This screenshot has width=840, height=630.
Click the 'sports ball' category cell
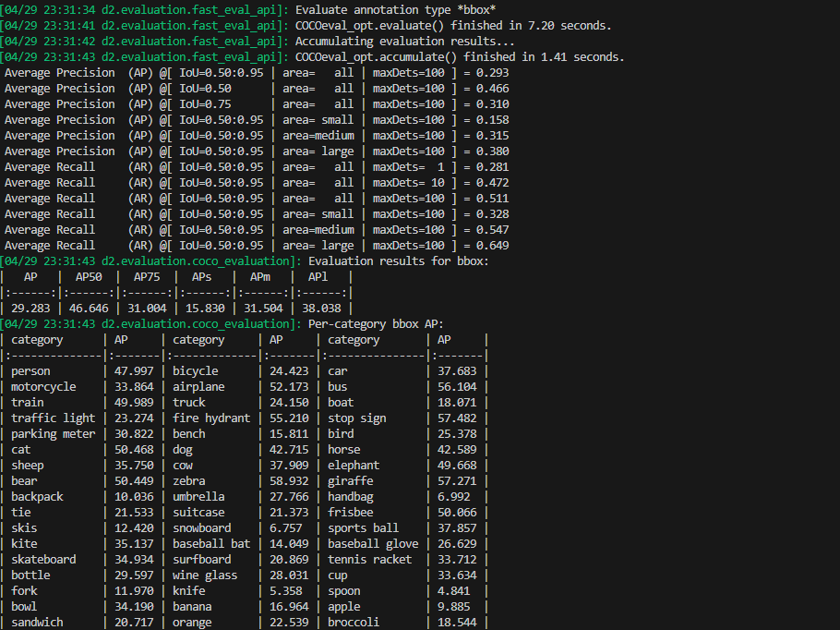tap(363, 528)
